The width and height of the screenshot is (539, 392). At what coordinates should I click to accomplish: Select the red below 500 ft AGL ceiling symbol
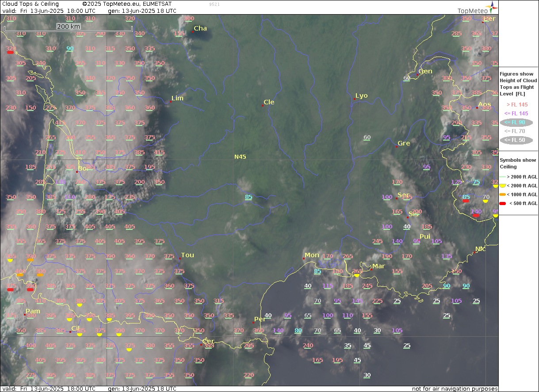[503, 203]
